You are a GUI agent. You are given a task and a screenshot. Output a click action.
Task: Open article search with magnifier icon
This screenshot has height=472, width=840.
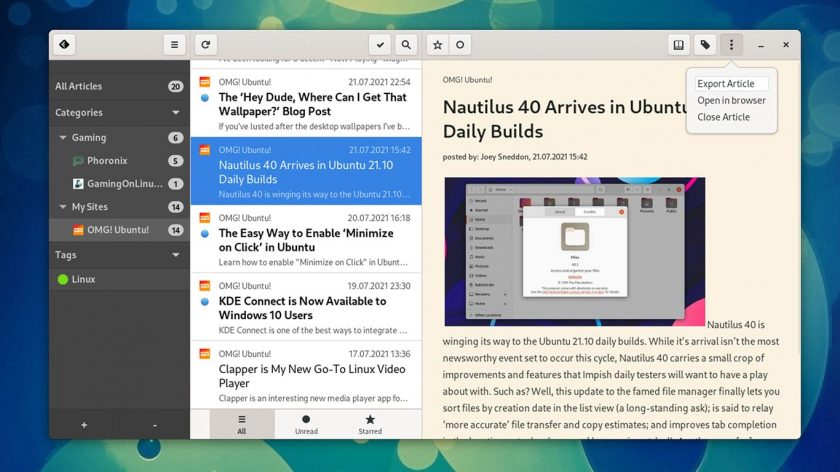pos(406,45)
